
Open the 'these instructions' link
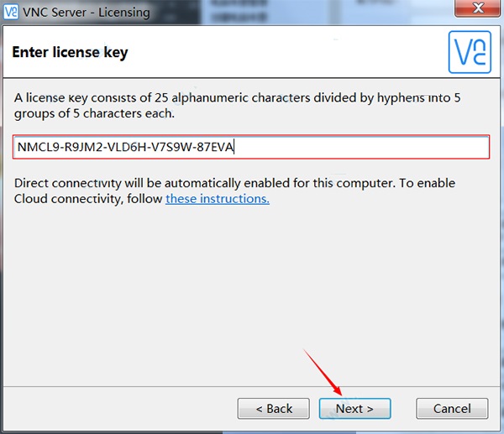tap(217, 199)
